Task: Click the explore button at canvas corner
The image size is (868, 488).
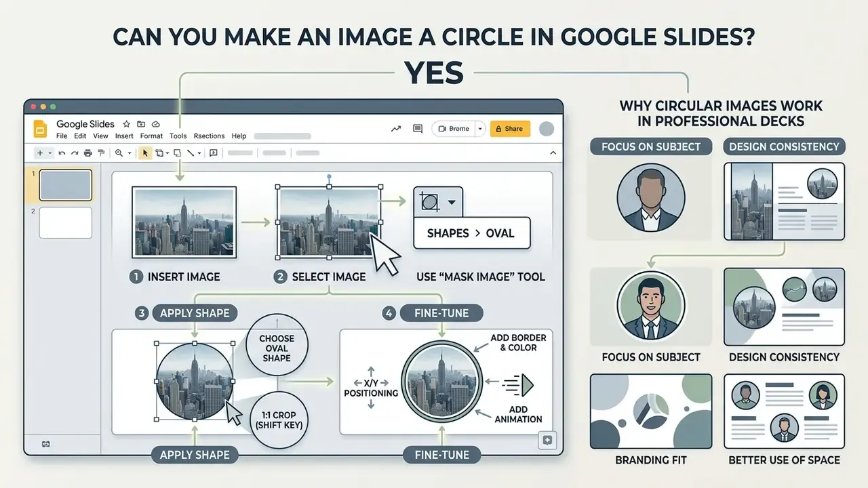Action: (547, 440)
